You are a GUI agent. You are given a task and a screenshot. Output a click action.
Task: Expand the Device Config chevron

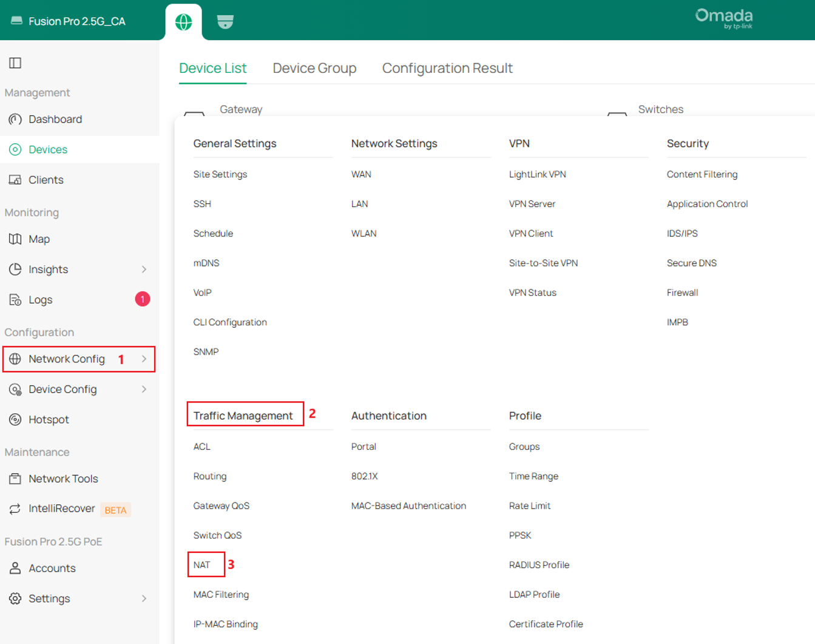coord(144,389)
